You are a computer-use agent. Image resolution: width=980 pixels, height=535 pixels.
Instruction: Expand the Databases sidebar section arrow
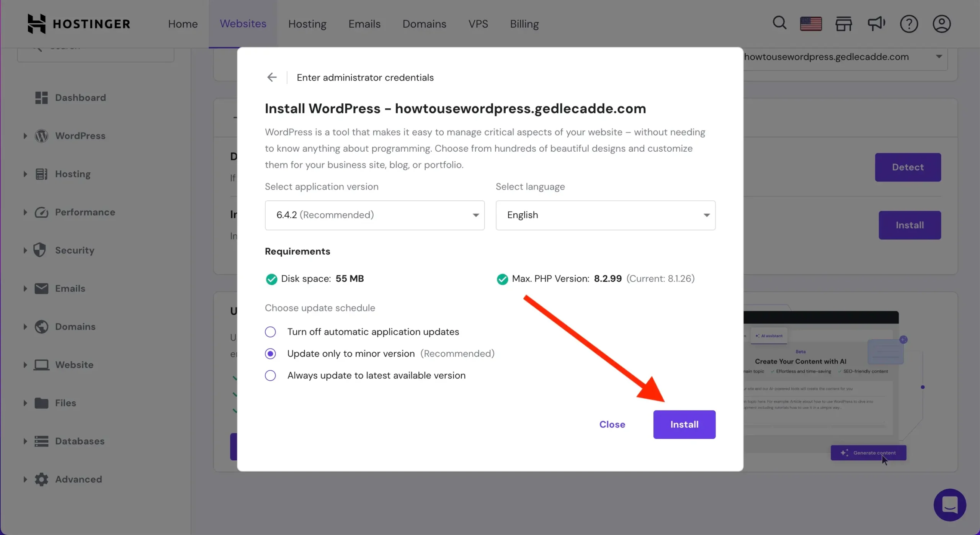click(25, 441)
